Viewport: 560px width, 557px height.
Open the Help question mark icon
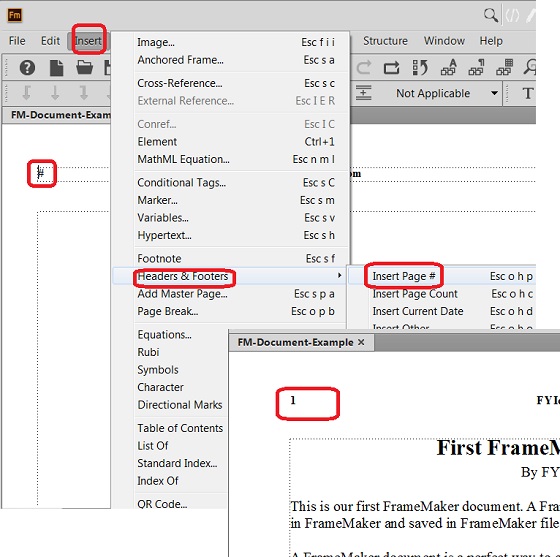click(x=27, y=67)
